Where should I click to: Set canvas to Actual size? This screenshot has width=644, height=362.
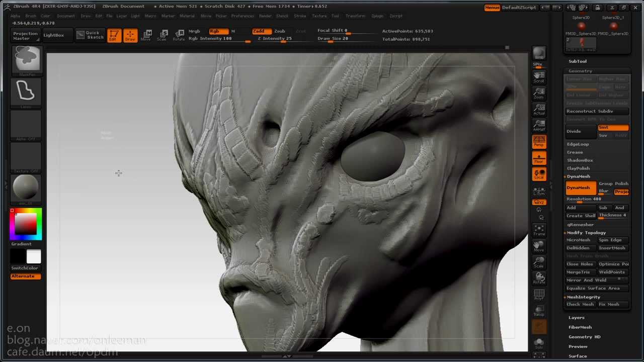[538, 109]
